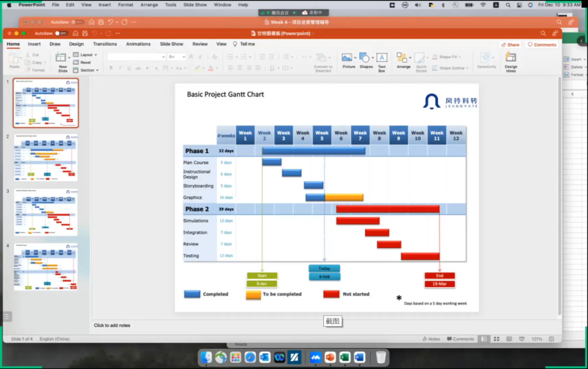Open Finder from the Dock
588x369 pixels.
click(x=206, y=358)
